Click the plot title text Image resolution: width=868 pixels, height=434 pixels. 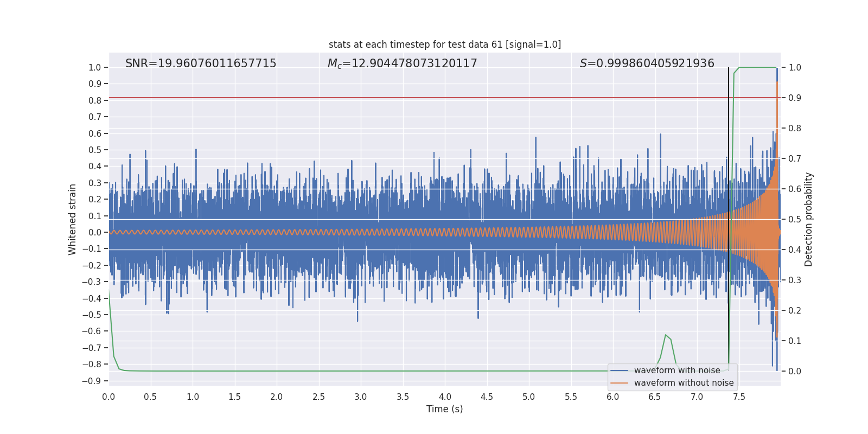444,44
